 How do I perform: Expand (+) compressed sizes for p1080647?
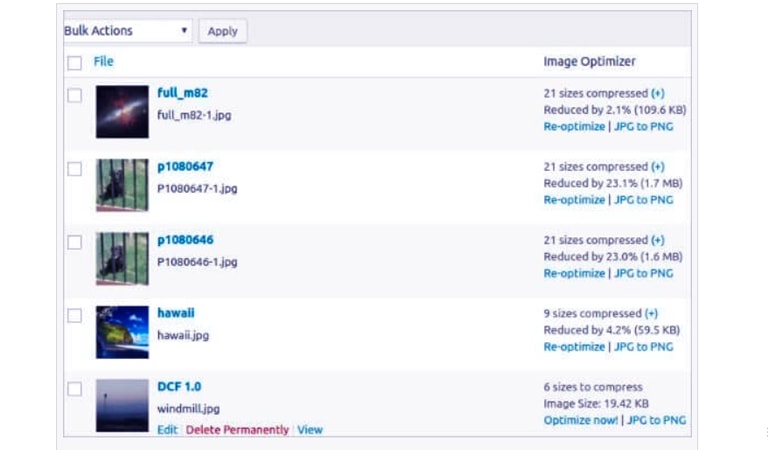658,166
